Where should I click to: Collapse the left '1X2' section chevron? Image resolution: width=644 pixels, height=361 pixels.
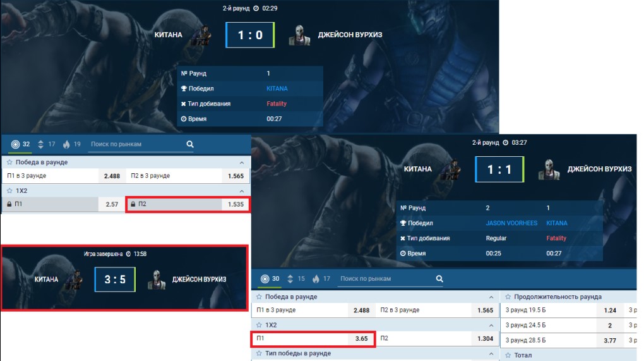click(x=241, y=191)
